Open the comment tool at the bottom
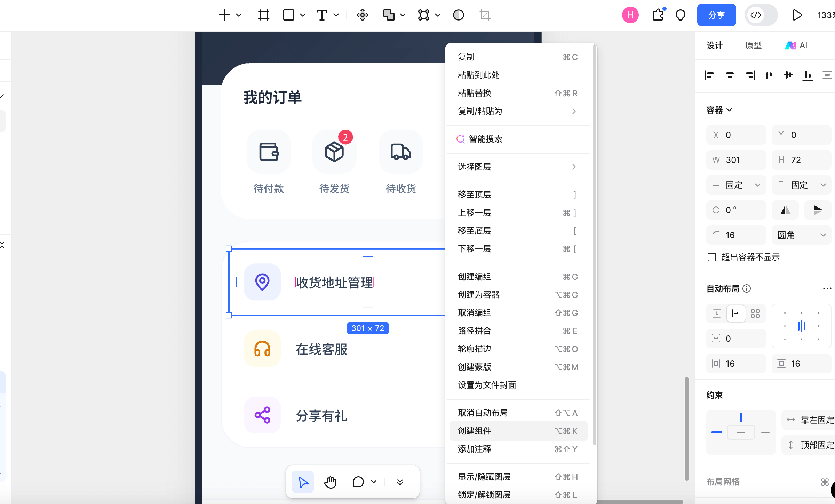The height and width of the screenshot is (504, 835). pos(358,482)
